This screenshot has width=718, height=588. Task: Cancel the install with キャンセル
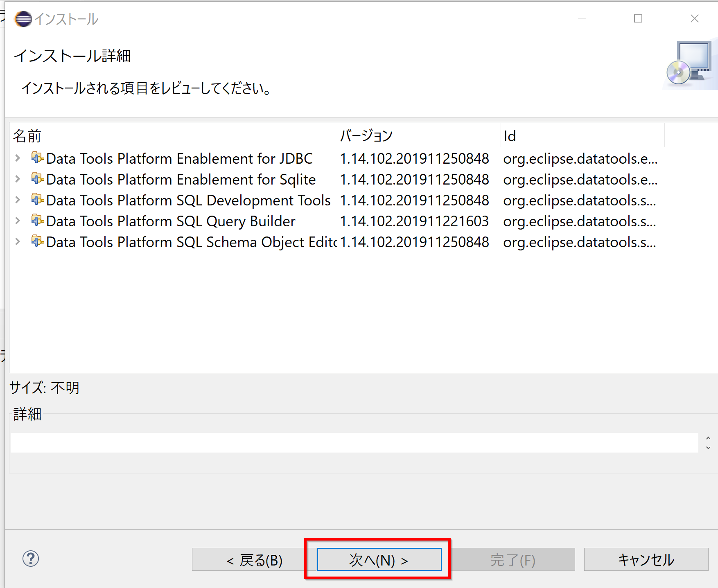pyautogui.click(x=646, y=559)
